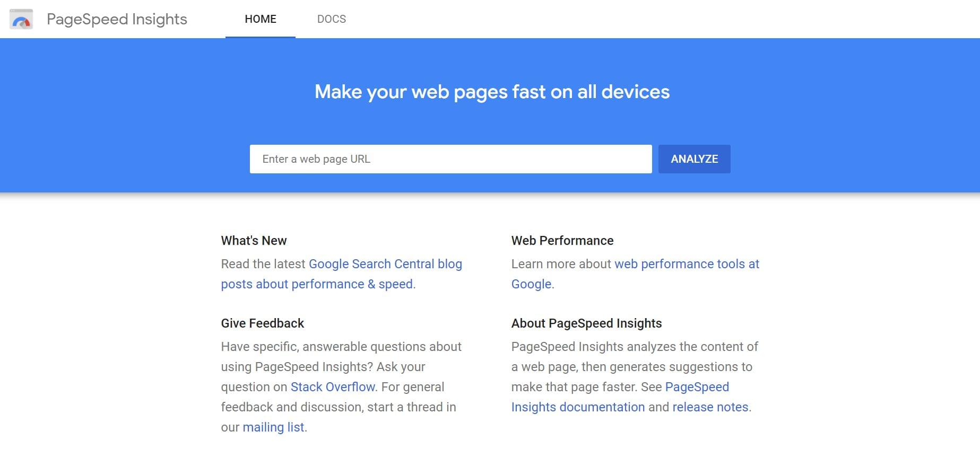The height and width of the screenshot is (475, 980).
Task: Click the blue underline beneath the HOME tab
Action: click(260, 36)
